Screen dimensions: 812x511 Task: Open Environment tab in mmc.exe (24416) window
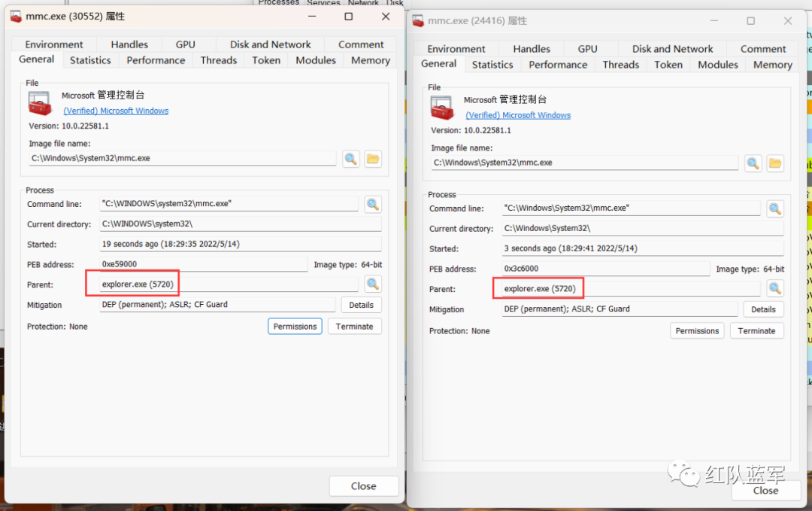point(456,49)
